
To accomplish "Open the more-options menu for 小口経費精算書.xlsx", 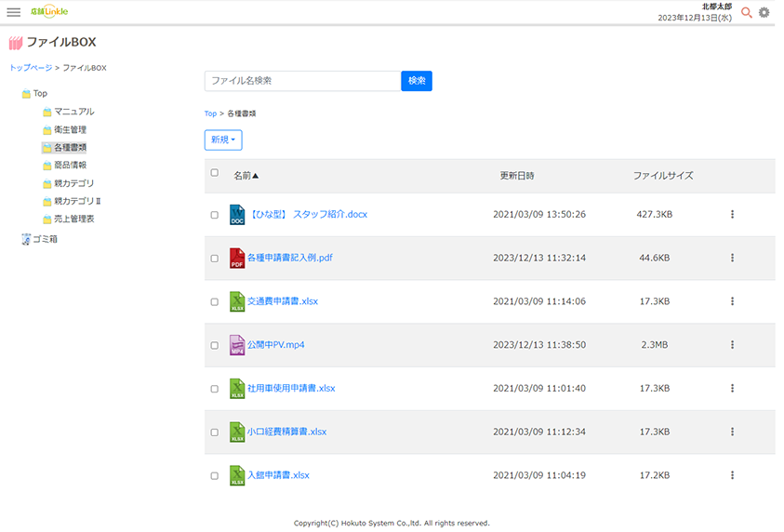I will [x=733, y=432].
